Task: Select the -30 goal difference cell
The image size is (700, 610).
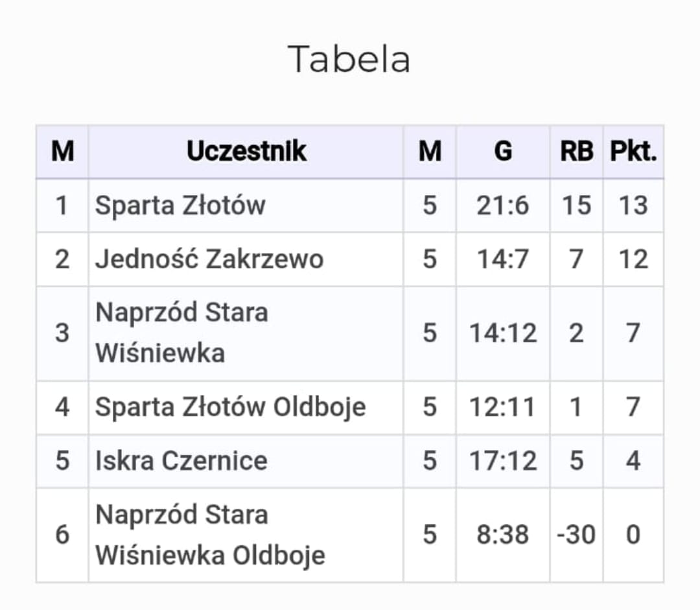Action: click(x=576, y=535)
